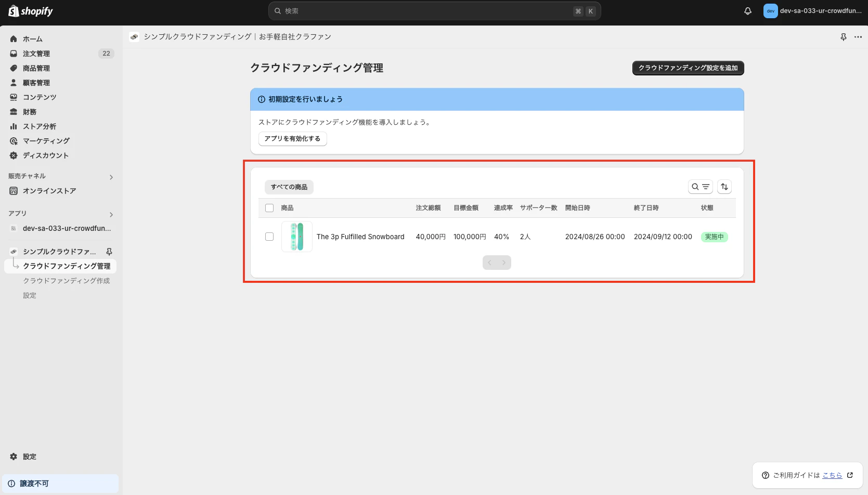Click the notifications bell icon
Image resolution: width=868 pixels, height=495 pixels.
click(x=747, y=10)
